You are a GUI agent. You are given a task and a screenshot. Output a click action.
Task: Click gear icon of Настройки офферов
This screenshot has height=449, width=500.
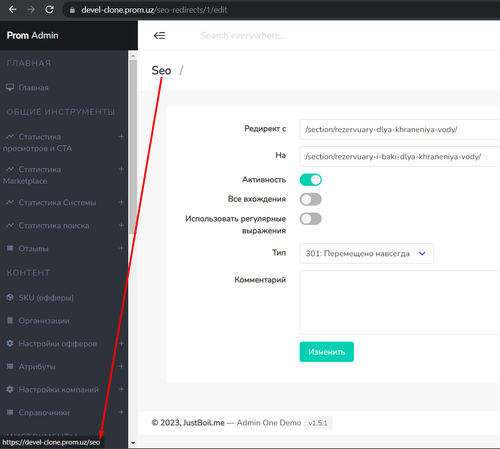10,343
